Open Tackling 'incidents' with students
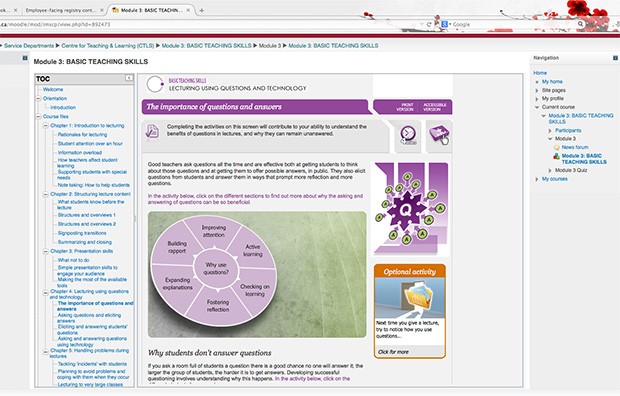Screen dimensions: 620x396 (x=92, y=364)
